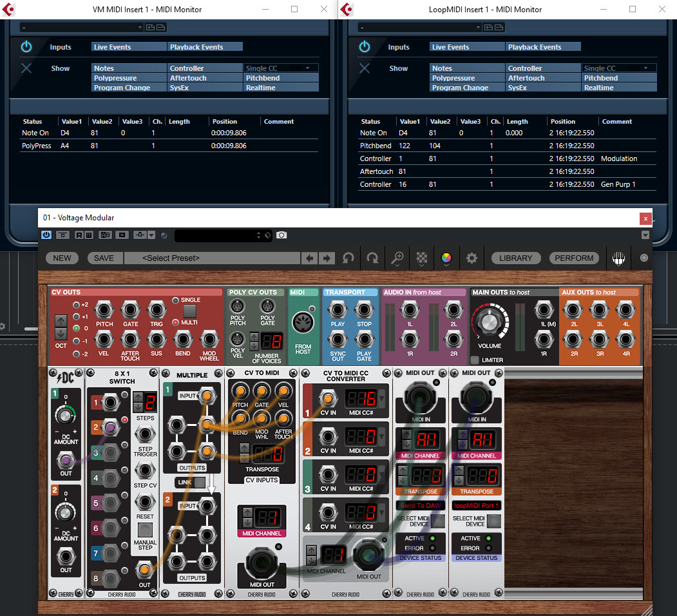The width and height of the screenshot is (677, 616).
Task: Click the PLAY jack in TRANSPORT section
Action: [x=338, y=310]
